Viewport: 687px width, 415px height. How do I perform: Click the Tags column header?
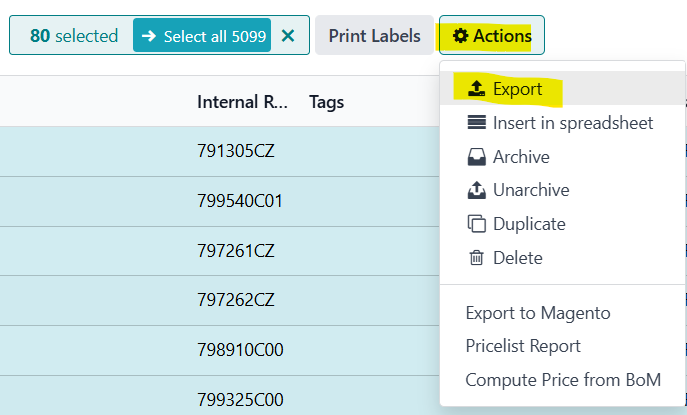click(326, 102)
